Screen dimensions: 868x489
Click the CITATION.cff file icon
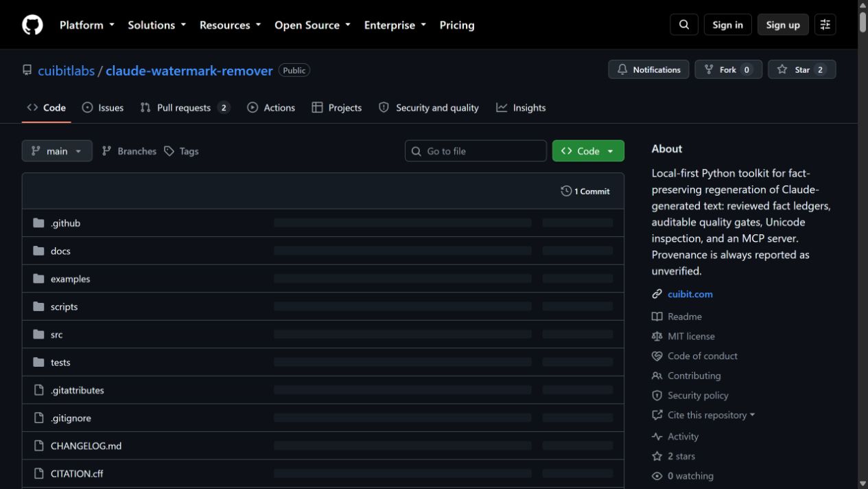pyautogui.click(x=39, y=473)
